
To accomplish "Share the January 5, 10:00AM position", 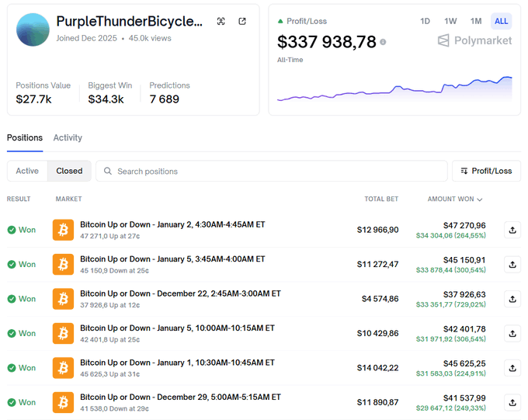I will [x=512, y=334].
